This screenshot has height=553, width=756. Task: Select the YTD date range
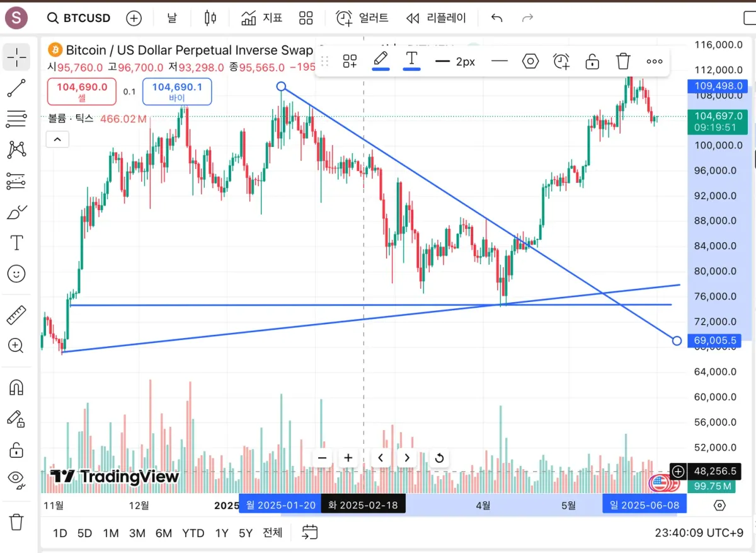(193, 533)
